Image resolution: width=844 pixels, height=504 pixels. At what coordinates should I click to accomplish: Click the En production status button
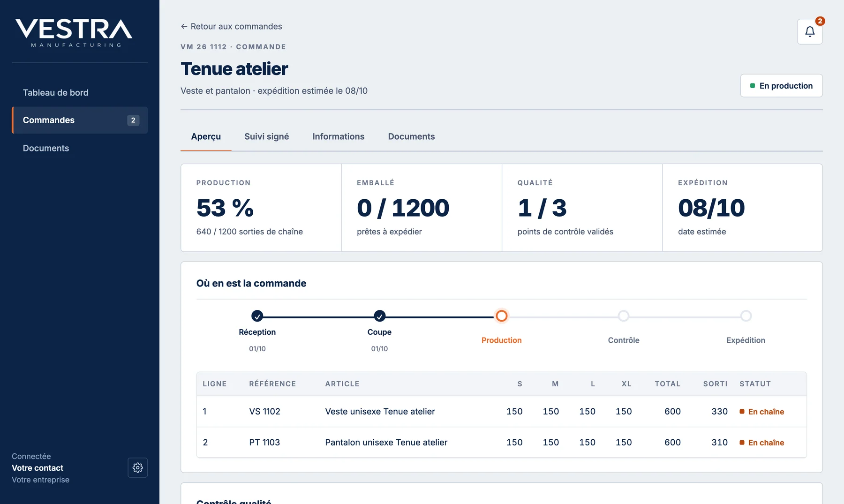781,86
